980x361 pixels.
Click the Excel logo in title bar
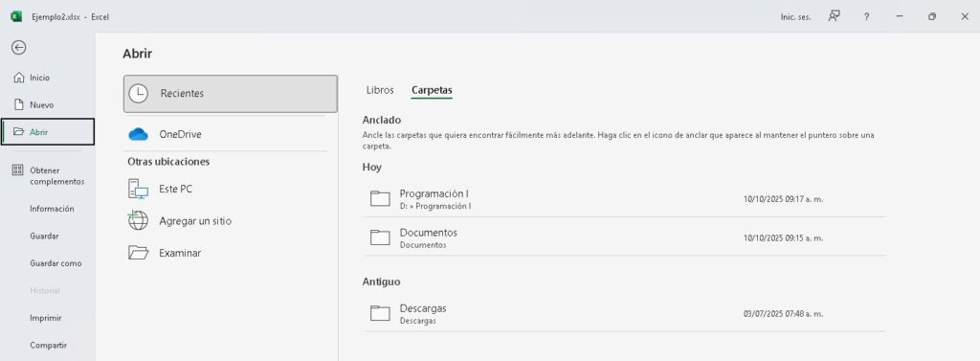16,17
